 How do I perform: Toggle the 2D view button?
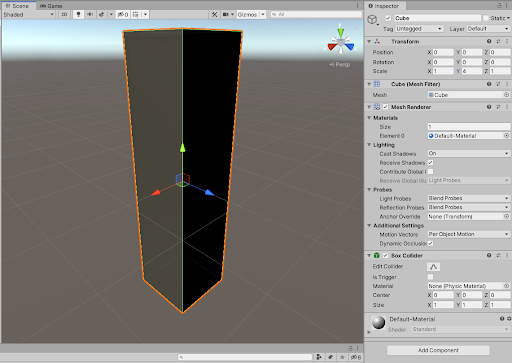coord(64,14)
